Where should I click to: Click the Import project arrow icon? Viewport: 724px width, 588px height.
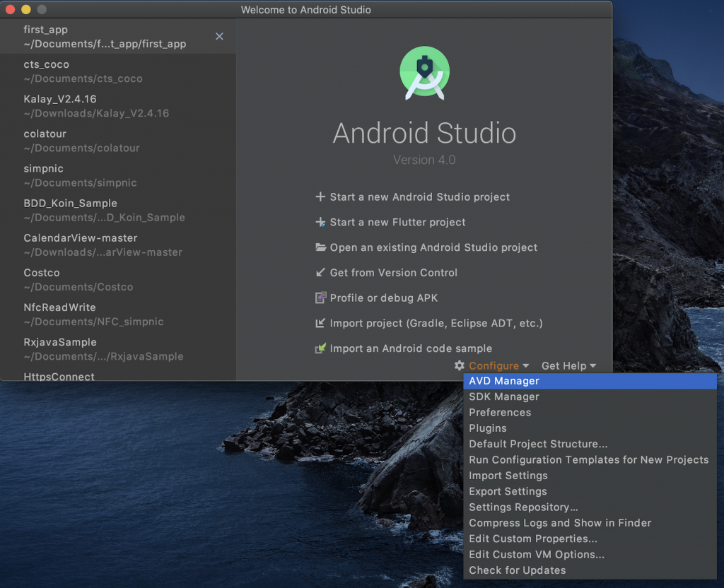[320, 322]
